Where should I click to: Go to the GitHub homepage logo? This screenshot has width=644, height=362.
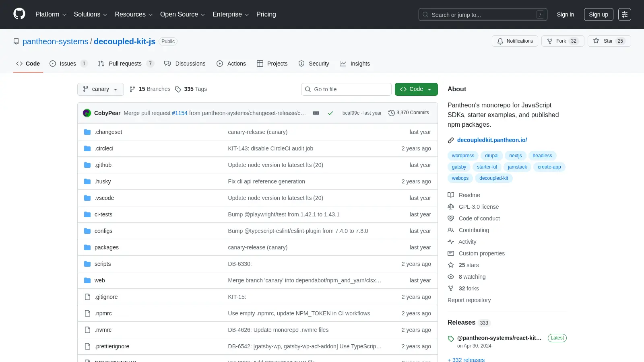(19, 14)
